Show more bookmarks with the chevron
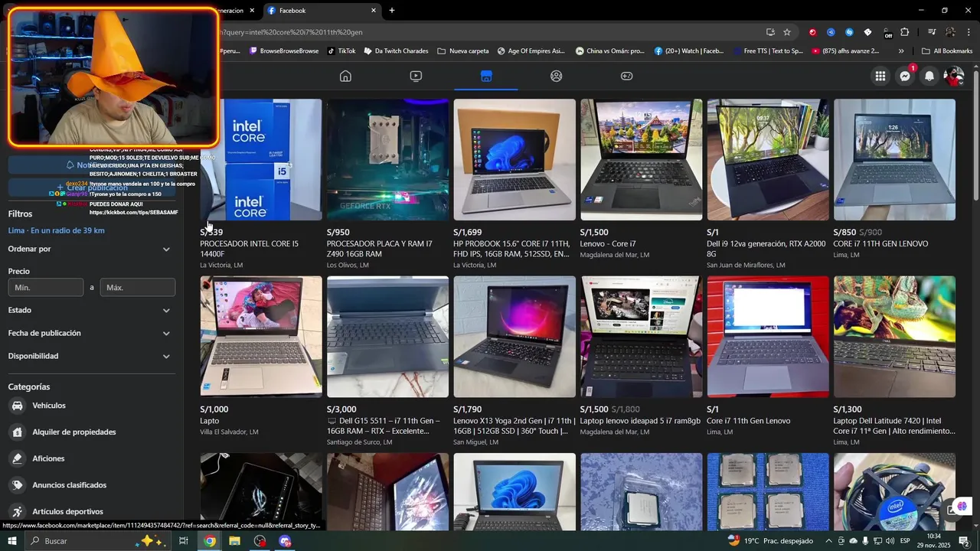The height and width of the screenshot is (551, 980). 901,51
